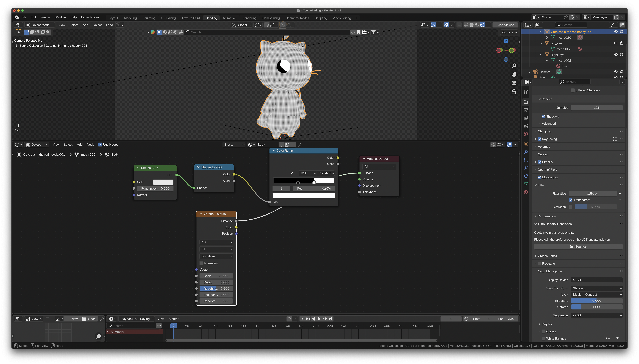This screenshot has height=364, width=639.
Task: Disable the Film Transparent checkbox
Action: click(x=570, y=200)
